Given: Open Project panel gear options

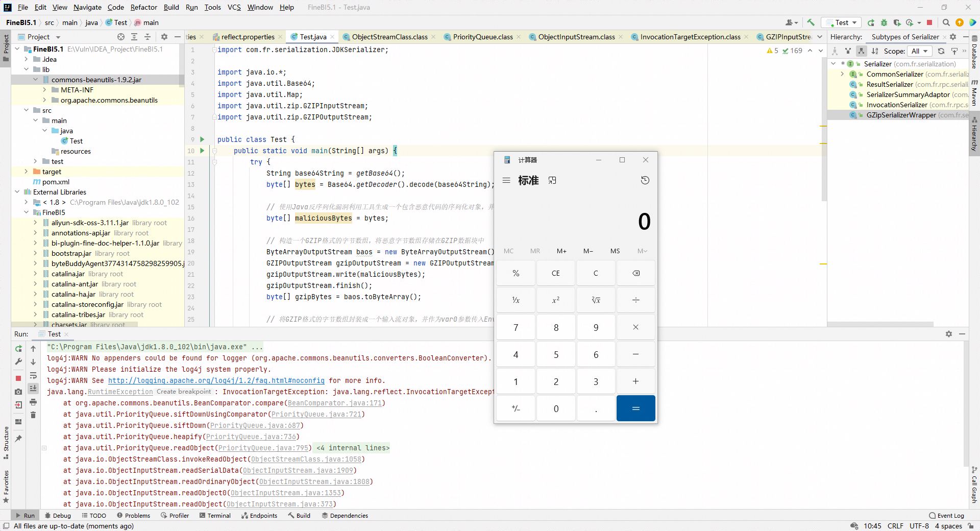Looking at the screenshot, I should tap(164, 37).
